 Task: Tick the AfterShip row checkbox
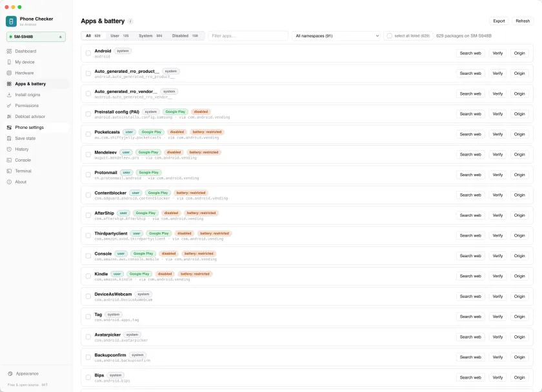click(88, 215)
